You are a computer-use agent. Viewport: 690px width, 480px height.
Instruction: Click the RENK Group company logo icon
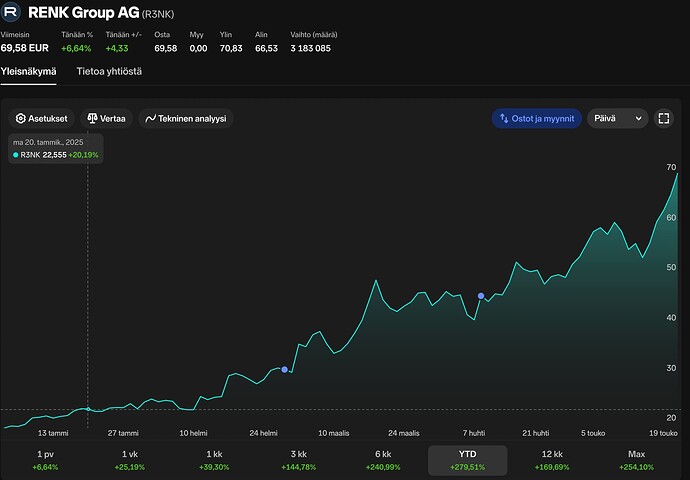click(x=11, y=12)
